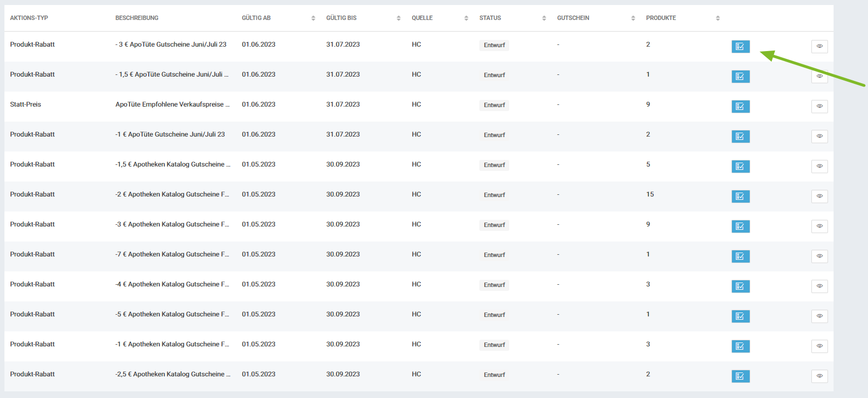Click edit icon in the Statt-Preis row

(740, 107)
